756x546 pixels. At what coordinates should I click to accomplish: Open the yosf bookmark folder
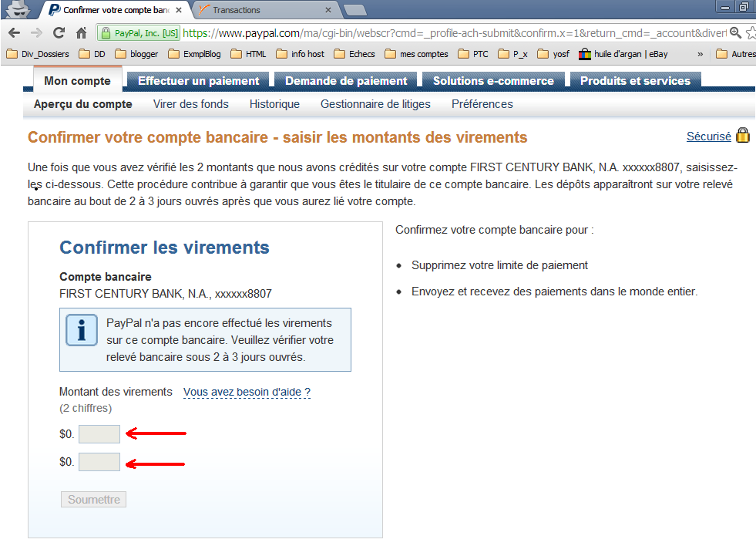click(x=553, y=54)
